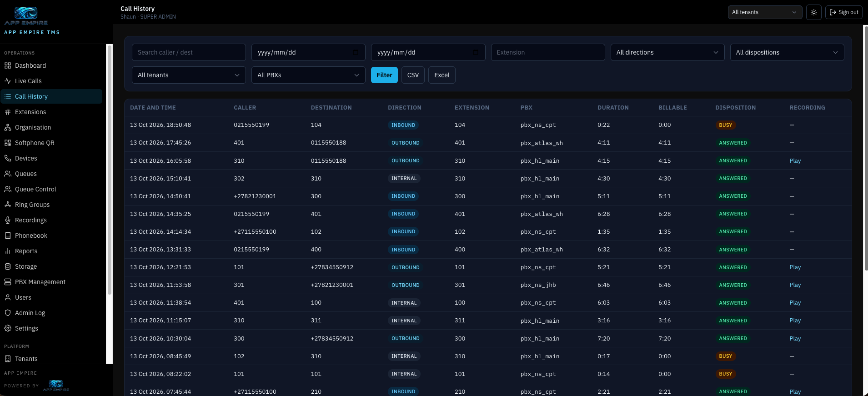This screenshot has width=868, height=396.
Task: Click the Admin Log shield icon
Action: tap(8, 313)
